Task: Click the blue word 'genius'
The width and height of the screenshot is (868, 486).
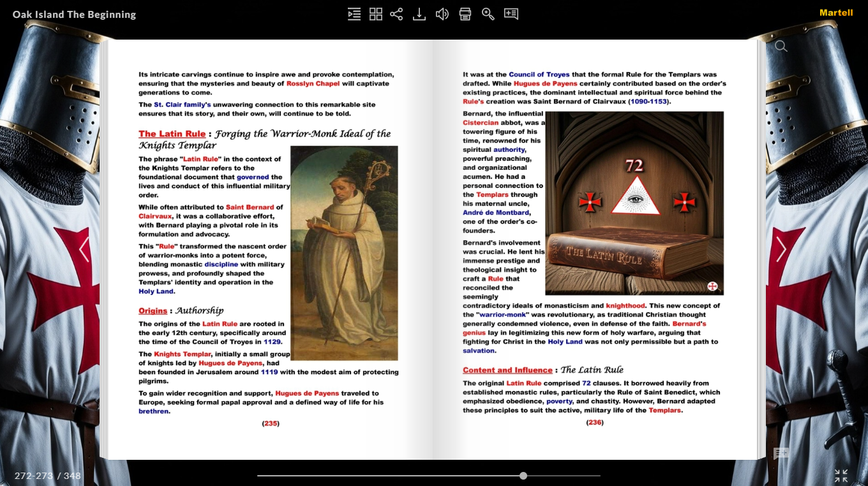Action: click(474, 333)
